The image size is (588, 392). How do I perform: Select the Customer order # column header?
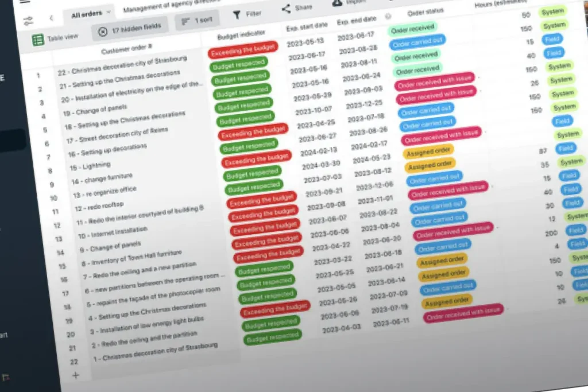click(126, 48)
